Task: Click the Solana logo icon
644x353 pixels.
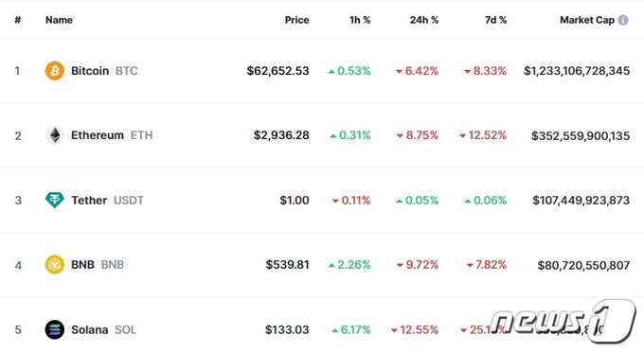Action: pos(55,329)
